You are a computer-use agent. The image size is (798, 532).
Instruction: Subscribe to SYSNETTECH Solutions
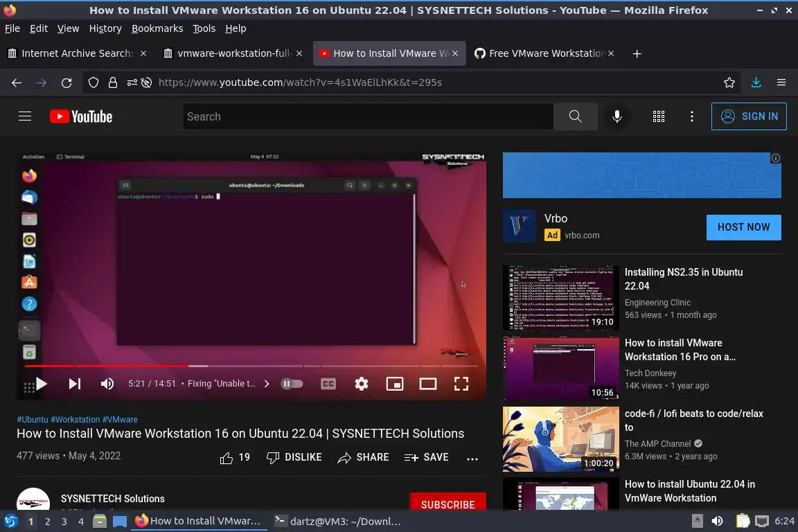pyautogui.click(x=448, y=502)
